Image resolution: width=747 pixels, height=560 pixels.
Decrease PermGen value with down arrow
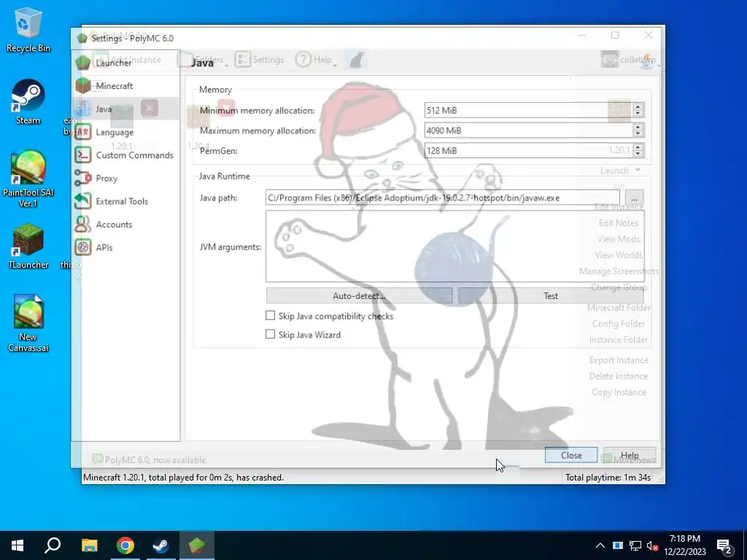pyautogui.click(x=638, y=155)
